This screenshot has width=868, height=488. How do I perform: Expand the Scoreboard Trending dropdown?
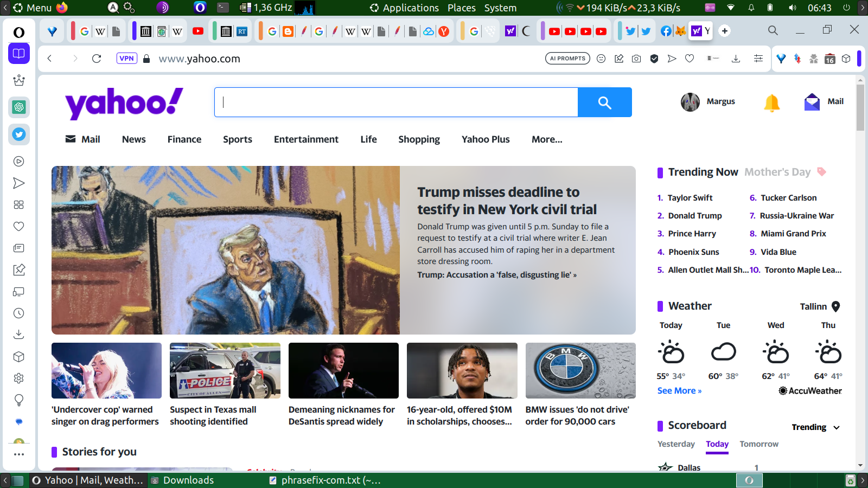pyautogui.click(x=816, y=427)
